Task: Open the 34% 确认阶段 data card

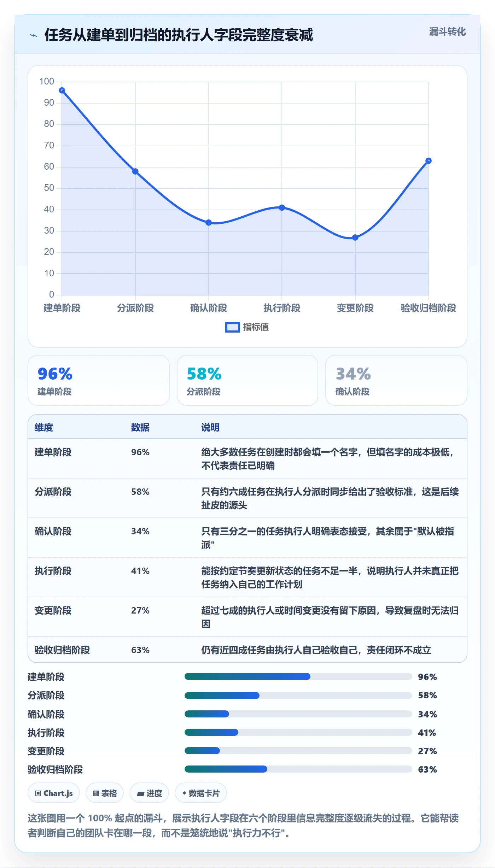Action: [x=396, y=380]
